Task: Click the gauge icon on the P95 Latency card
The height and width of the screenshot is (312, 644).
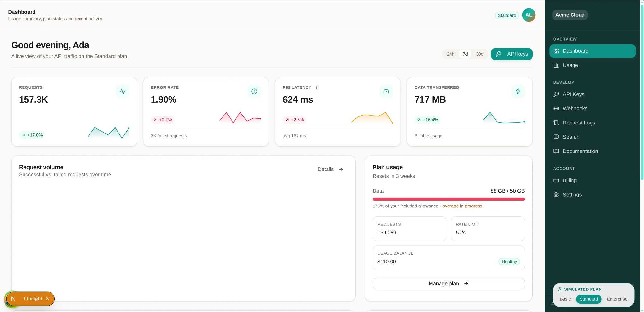Action: tap(386, 91)
